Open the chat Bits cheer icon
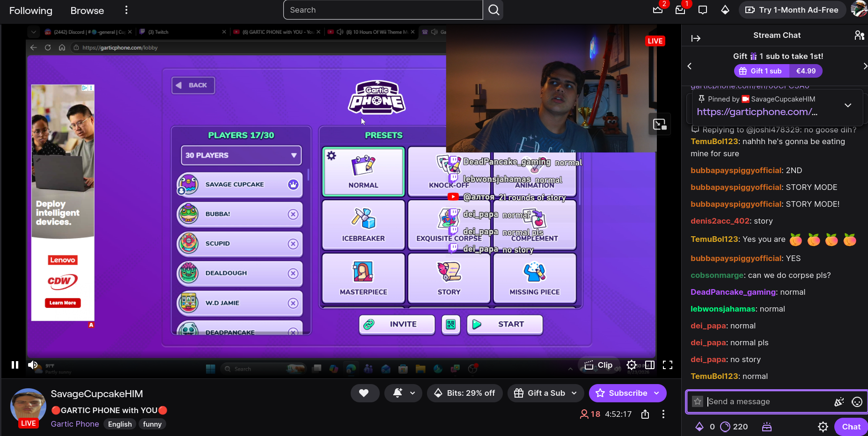The height and width of the screenshot is (436, 868). 839,401
